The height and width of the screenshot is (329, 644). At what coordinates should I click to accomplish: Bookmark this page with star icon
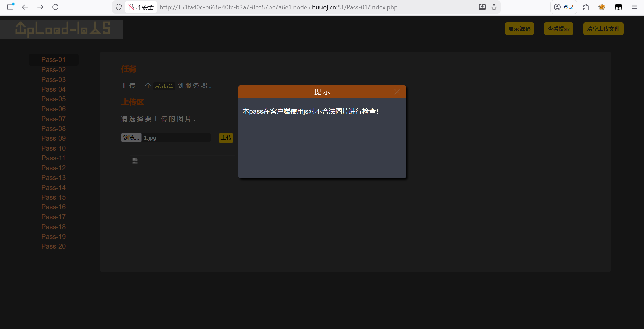tap(494, 7)
